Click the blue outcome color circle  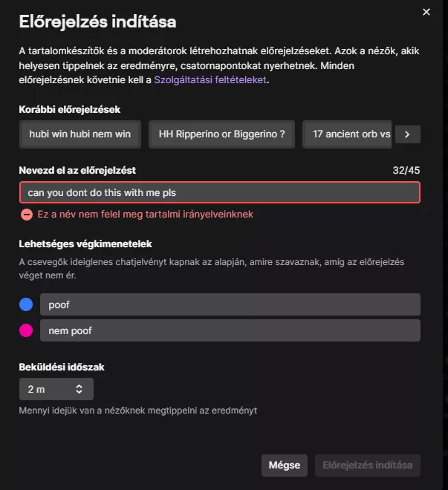[27, 304]
